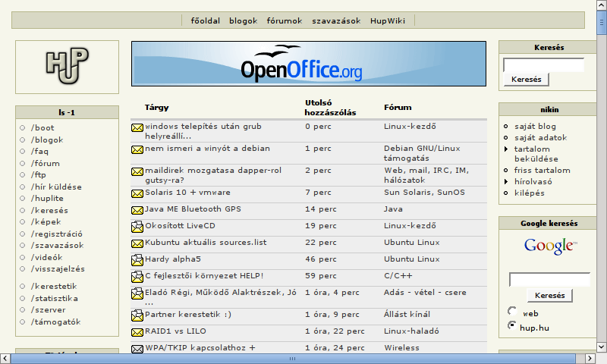This screenshot has height=364, width=607.
Task: Open saját adatok in user menu
Action: point(540,138)
